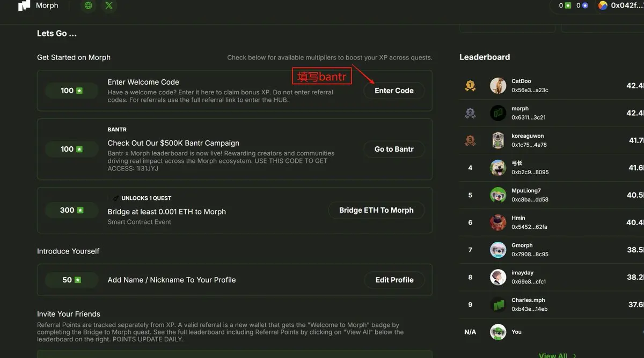
Task: Open the globe website icon
Action: [x=89, y=5]
